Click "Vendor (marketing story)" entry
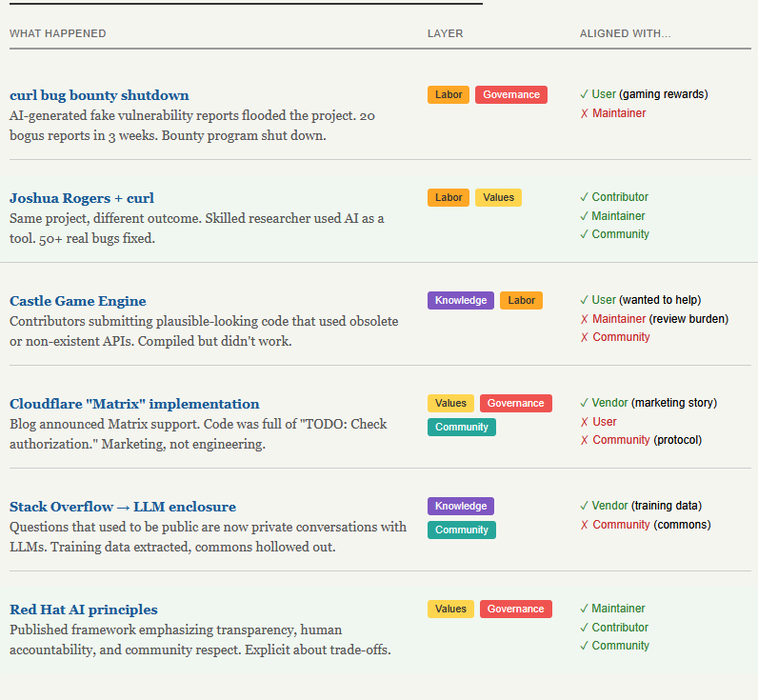The height and width of the screenshot is (700, 758). pos(648,403)
